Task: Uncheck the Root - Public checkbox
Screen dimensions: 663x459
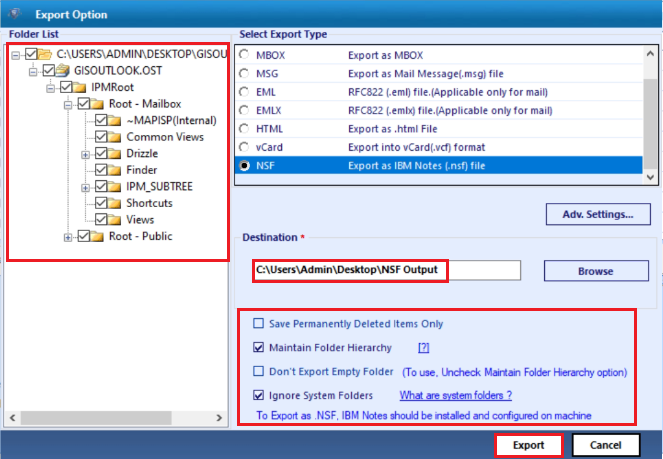Action: [x=83, y=236]
